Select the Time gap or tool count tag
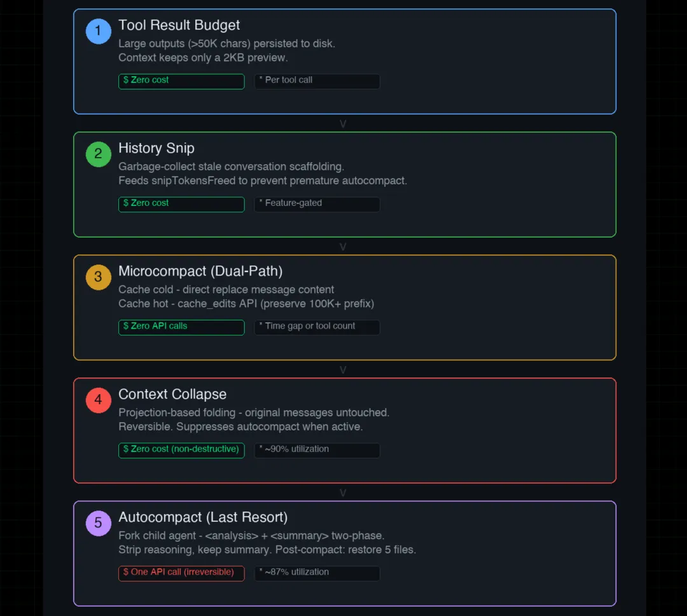Image resolution: width=687 pixels, height=616 pixels. point(317,327)
